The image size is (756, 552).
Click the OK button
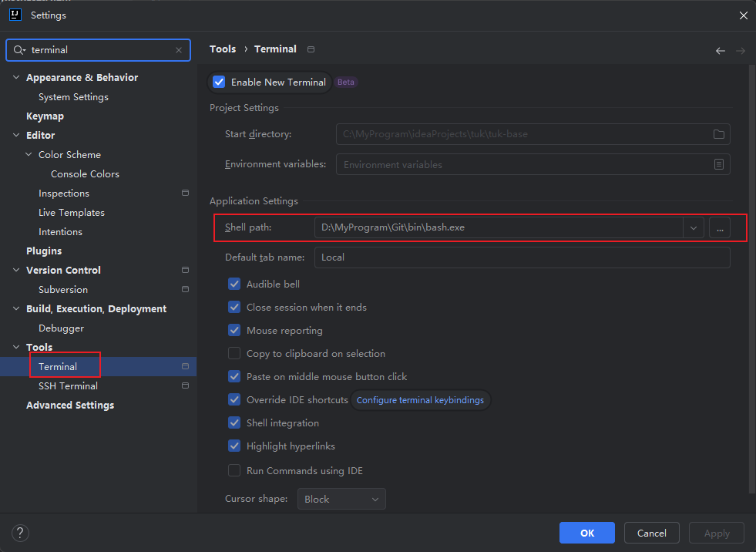point(586,533)
